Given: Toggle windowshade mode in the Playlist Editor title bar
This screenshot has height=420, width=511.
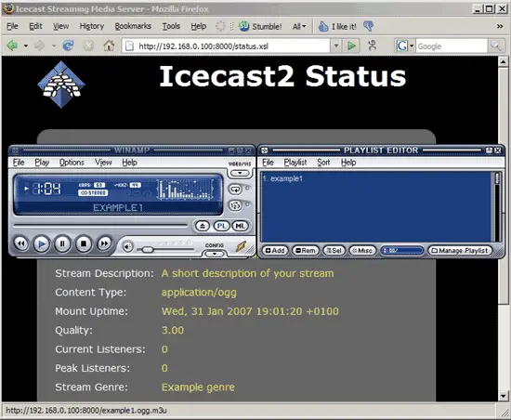Looking at the screenshot, I should (x=489, y=151).
